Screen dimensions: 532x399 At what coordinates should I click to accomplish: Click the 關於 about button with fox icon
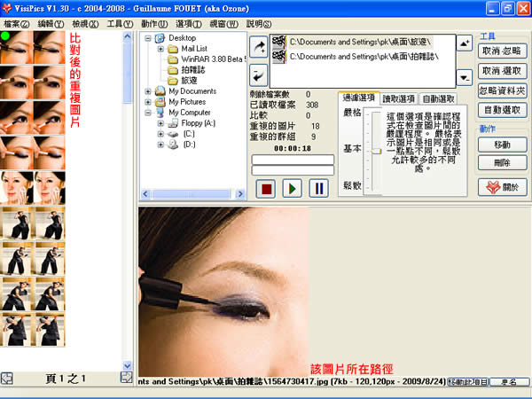point(503,187)
